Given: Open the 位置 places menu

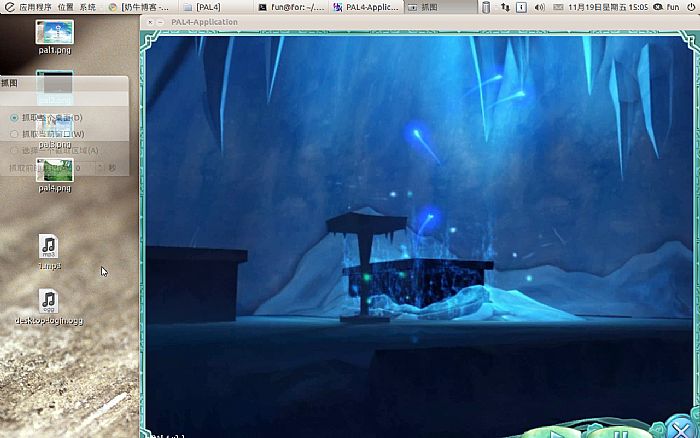Looking at the screenshot, I should [65, 7].
